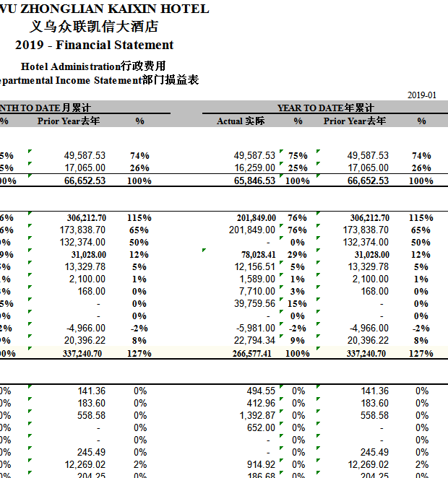
Task: Select the 652.00 actual cell
Action: click(x=261, y=427)
